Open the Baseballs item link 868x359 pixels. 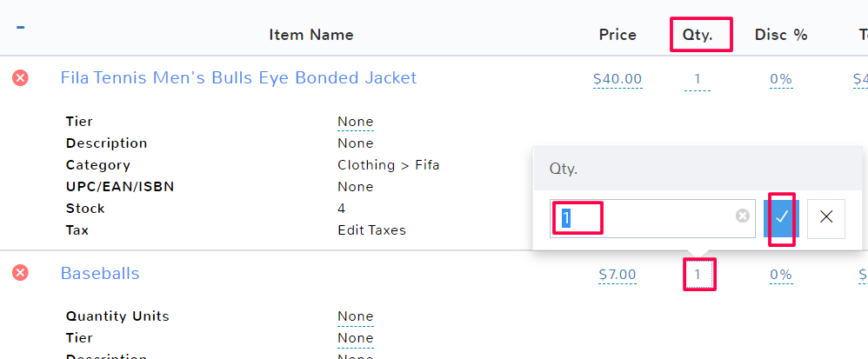tap(100, 274)
